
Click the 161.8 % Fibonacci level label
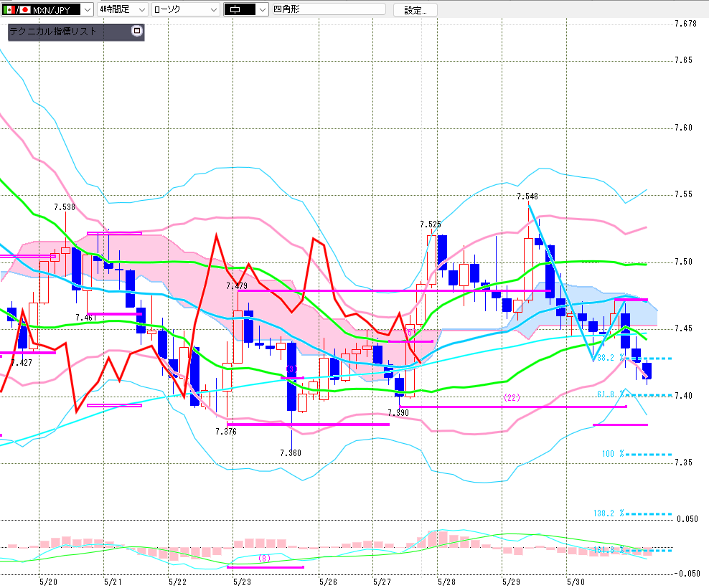tap(609, 550)
